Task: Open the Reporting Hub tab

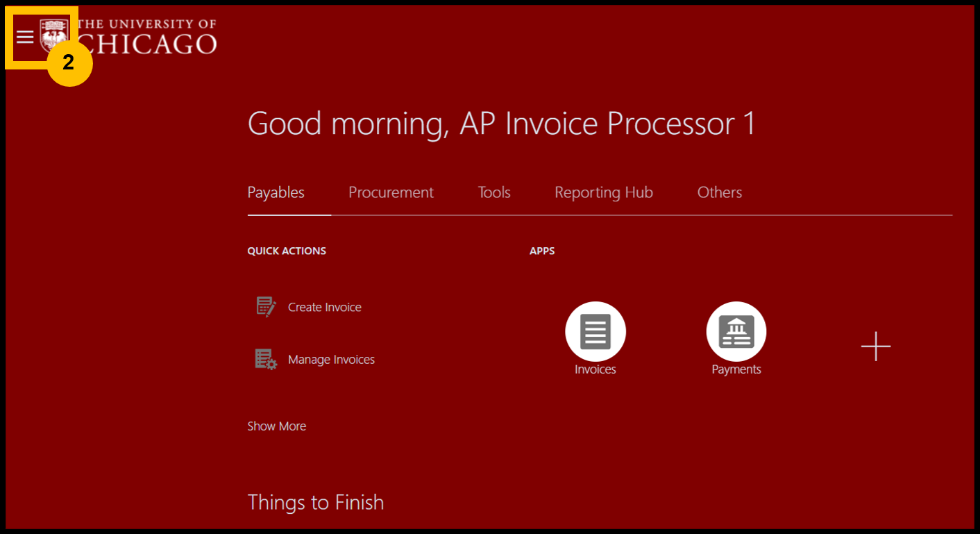Action: [x=604, y=192]
